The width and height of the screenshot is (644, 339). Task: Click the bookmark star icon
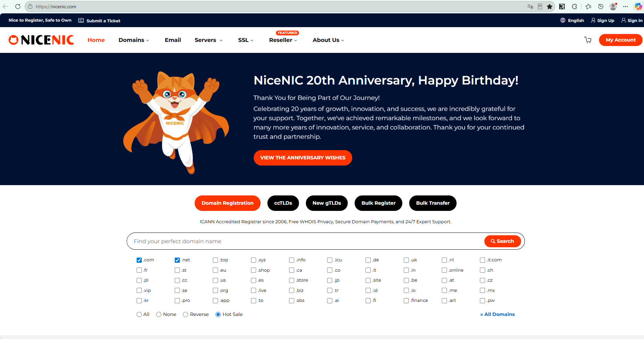coord(550,7)
